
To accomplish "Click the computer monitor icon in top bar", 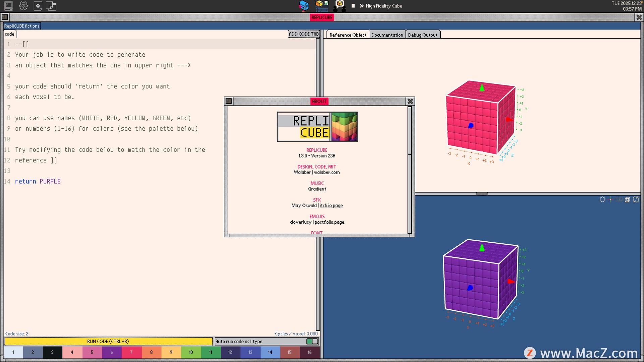I will 8,6.
